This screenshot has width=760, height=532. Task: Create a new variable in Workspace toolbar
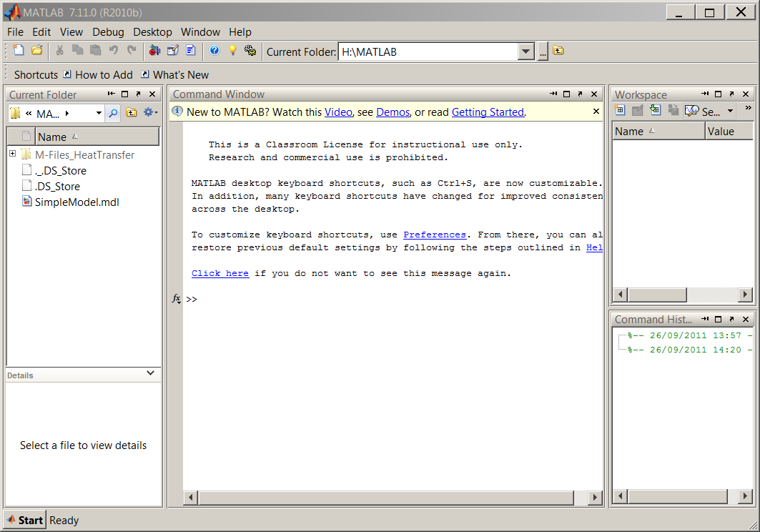click(620, 111)
